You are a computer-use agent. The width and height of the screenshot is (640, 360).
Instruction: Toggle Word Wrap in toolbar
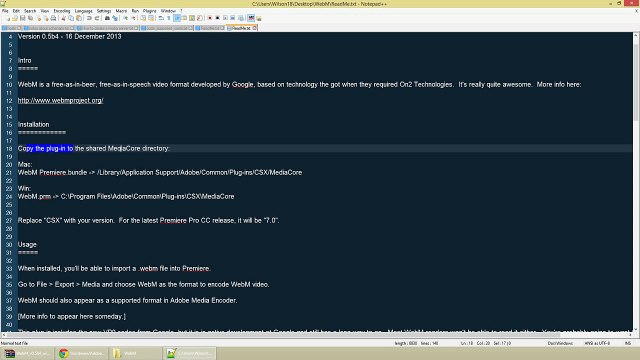[161, 18]
